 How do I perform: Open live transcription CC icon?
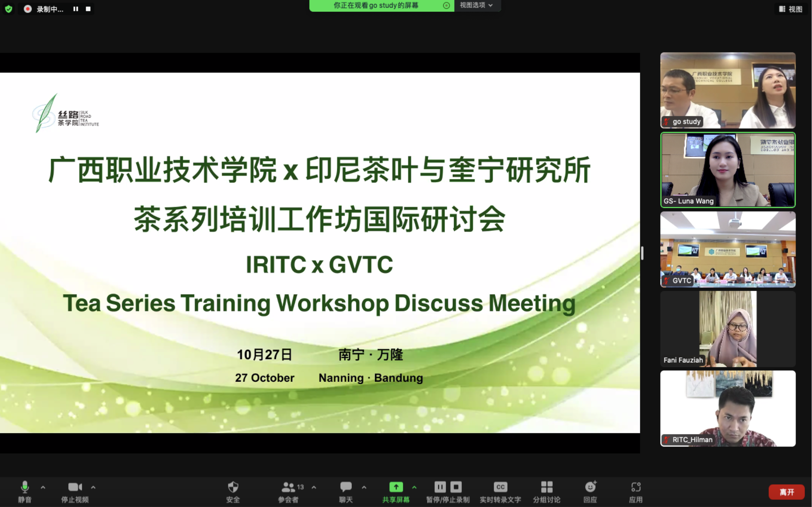(x=500, y=487)
